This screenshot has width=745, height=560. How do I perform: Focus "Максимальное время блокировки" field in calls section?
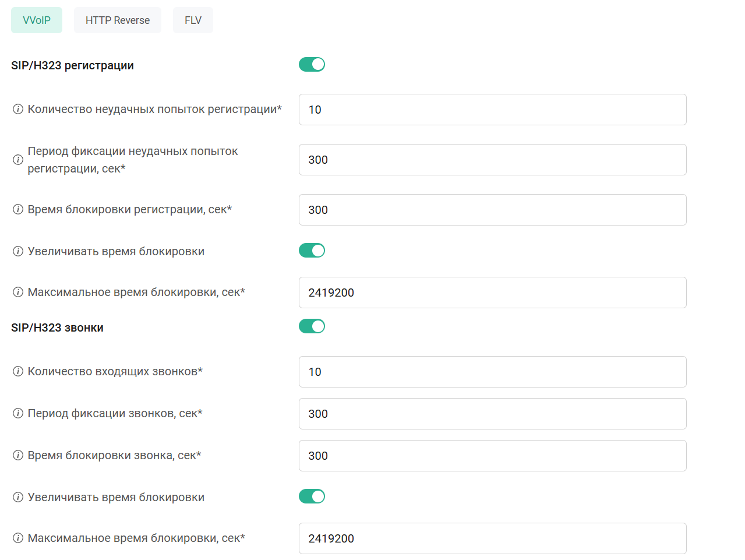(x=492, y=538)
